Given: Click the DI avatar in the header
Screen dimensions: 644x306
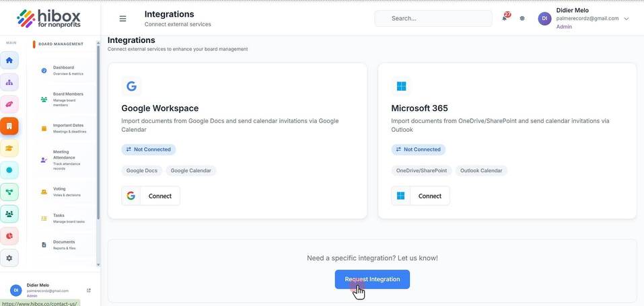Looking at the screenshot, I should pyautogui.click(x=544, y=18).
